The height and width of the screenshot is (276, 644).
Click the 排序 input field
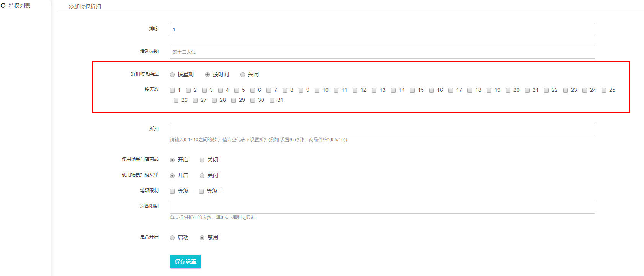pyautogui.click(x=382, y=29)
